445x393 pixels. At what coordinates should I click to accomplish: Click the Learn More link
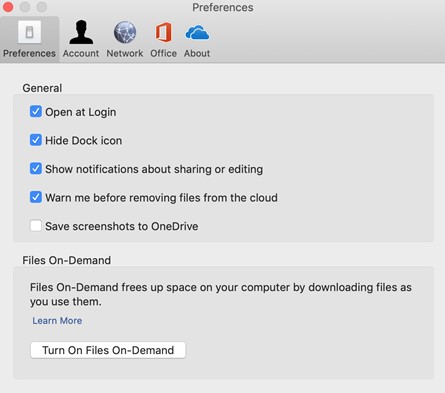tap(57, 321)
